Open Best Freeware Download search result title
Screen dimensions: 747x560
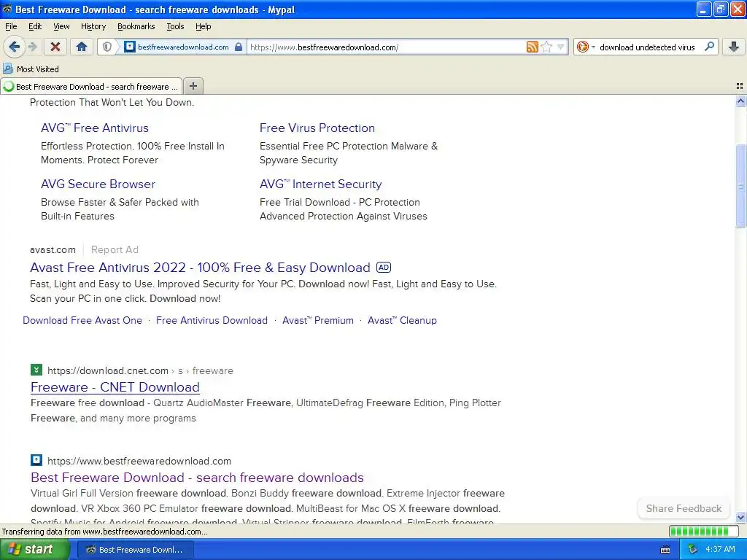tap(197, 478)
